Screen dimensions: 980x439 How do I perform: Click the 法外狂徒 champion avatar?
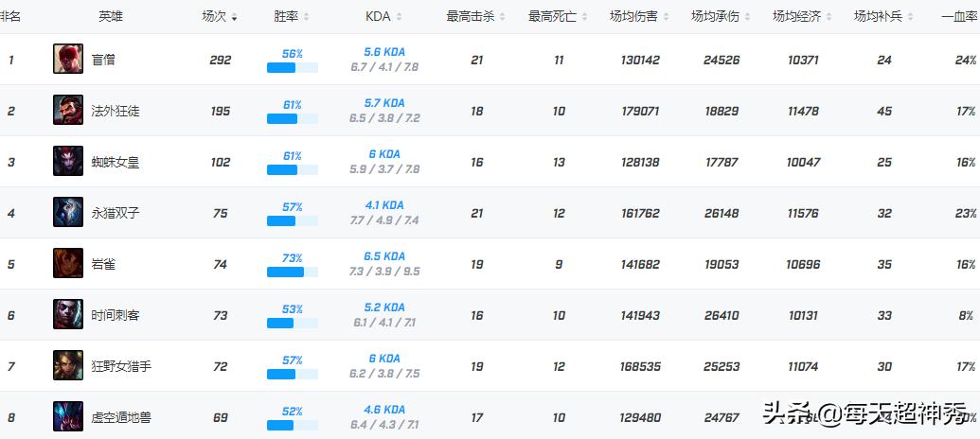click(68, 111)
